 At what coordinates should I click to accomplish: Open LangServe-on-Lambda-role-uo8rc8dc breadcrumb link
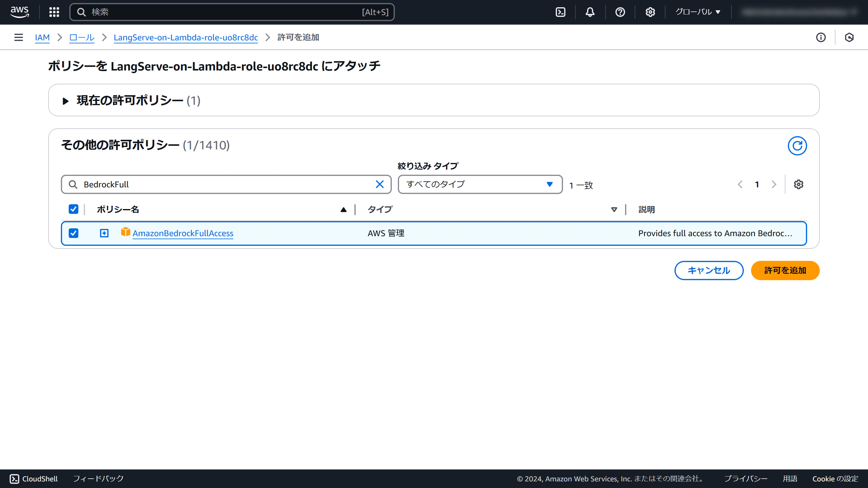click(186, 37)
